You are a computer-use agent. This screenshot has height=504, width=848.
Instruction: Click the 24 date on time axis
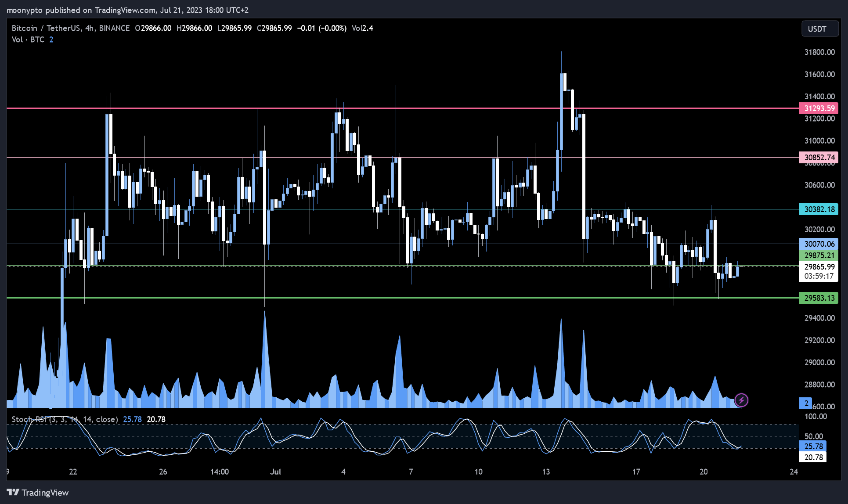794,472
